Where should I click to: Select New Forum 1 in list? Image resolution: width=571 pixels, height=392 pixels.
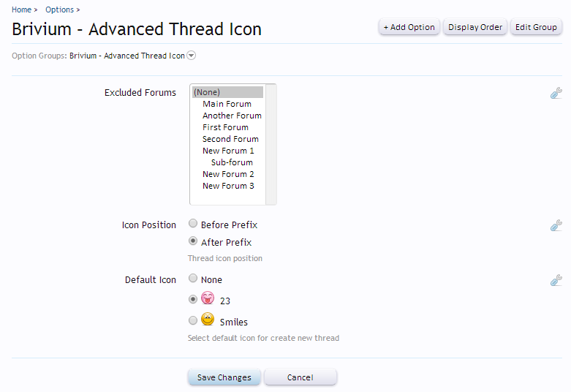tap(227, 151)
